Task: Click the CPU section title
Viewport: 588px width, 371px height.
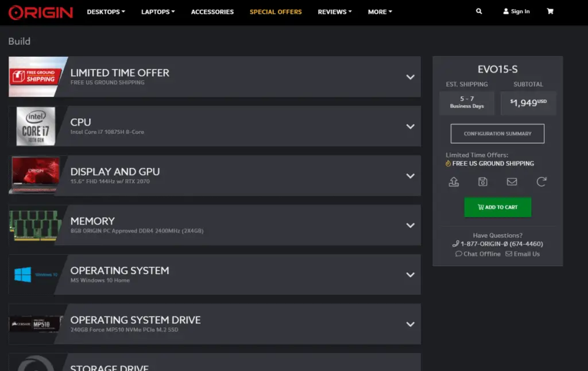Action: pyautogui.click(x=80, y=122)
